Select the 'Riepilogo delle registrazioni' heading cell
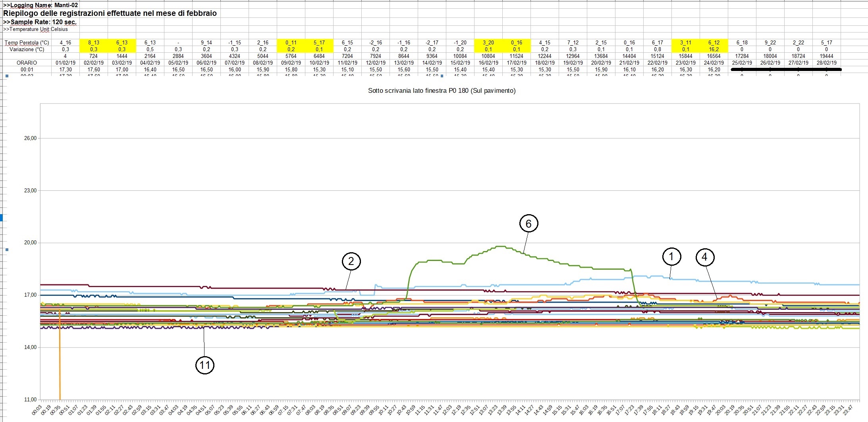Screen dimensions: 868x422 [x=110, y=13]
